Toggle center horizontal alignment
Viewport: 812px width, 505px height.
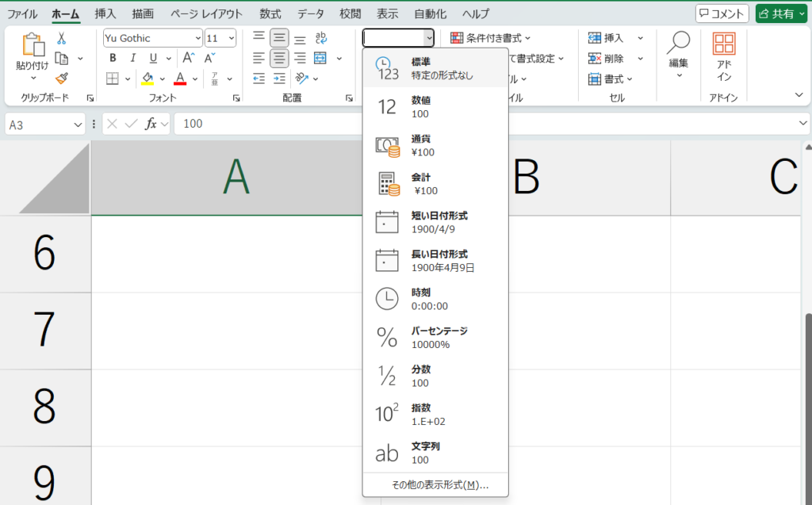(279, 58)
